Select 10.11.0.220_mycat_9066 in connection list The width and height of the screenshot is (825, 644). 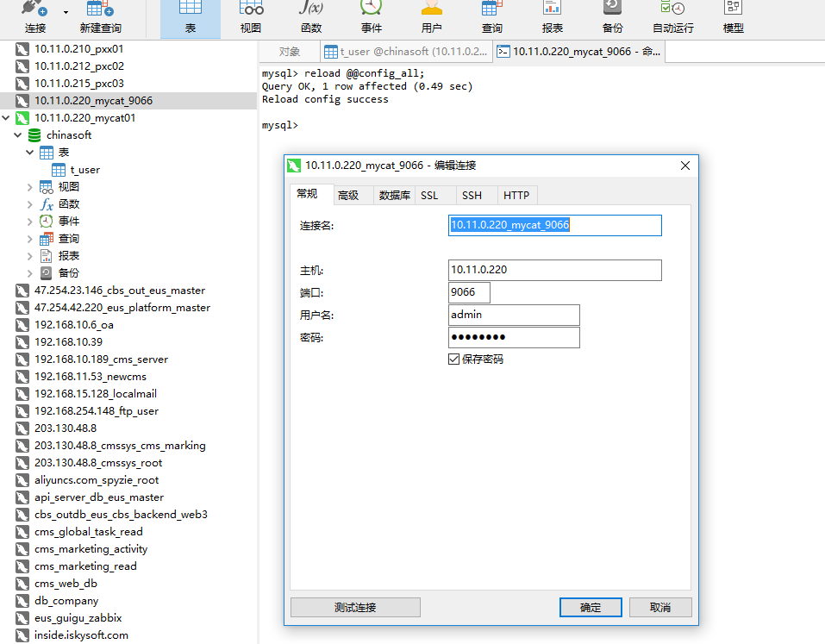[128, 101]
